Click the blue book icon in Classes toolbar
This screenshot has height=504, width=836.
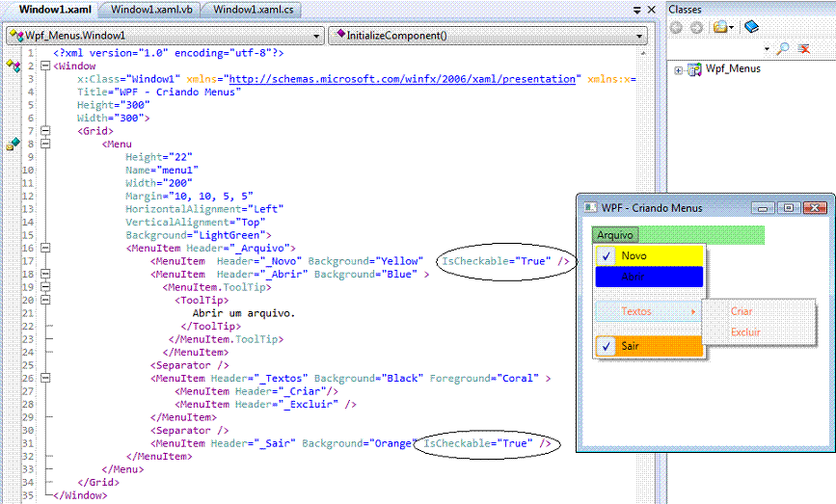pyautogui.click(x=752, y=27)
